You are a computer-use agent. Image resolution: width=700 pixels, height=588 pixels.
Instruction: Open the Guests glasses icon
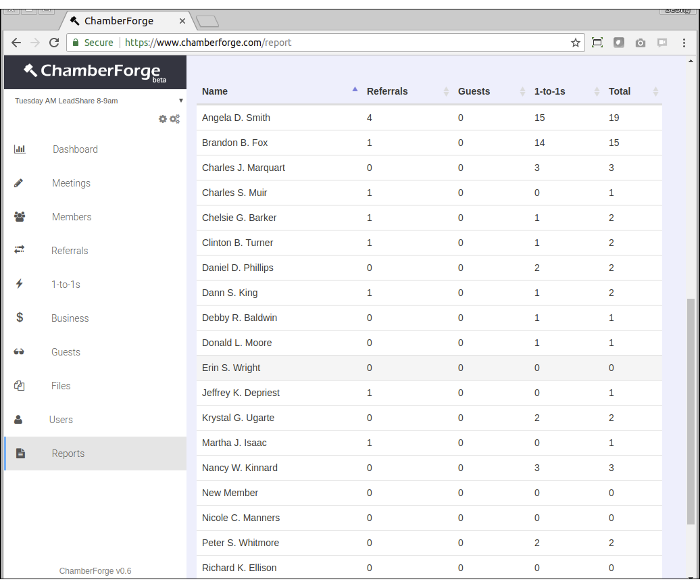tap(19, 351)
